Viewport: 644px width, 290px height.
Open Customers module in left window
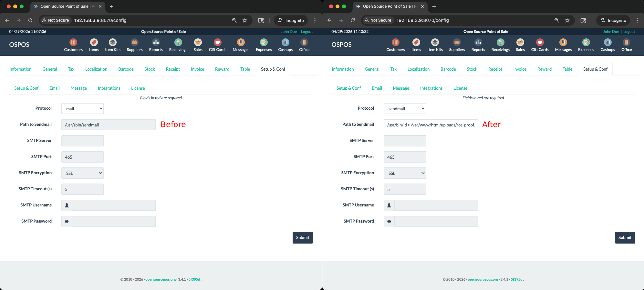[x=73, y=45]
